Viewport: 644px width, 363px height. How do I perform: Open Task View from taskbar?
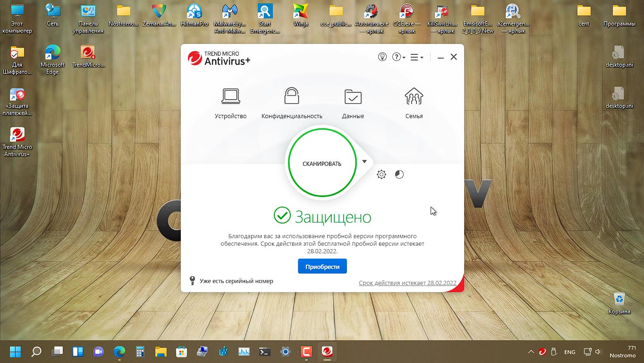(x=57, y=352)
